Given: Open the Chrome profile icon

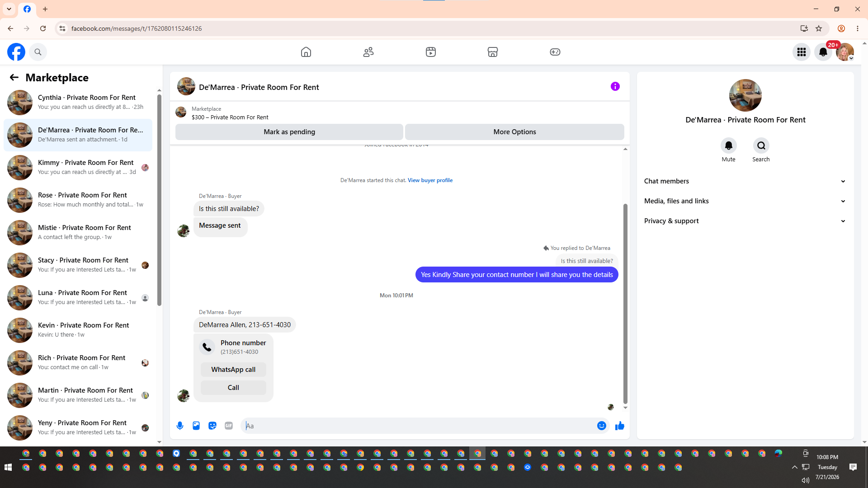Looking at the screenshot, I should pos(841,28).
